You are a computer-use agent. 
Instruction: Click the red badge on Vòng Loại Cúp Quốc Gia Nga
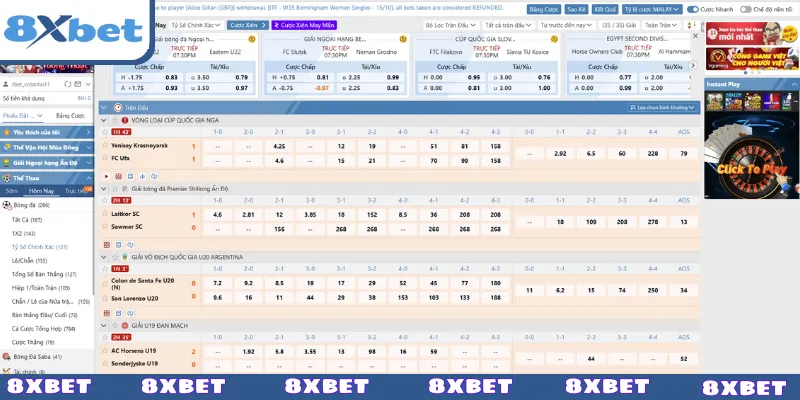(x=125, y=120)
